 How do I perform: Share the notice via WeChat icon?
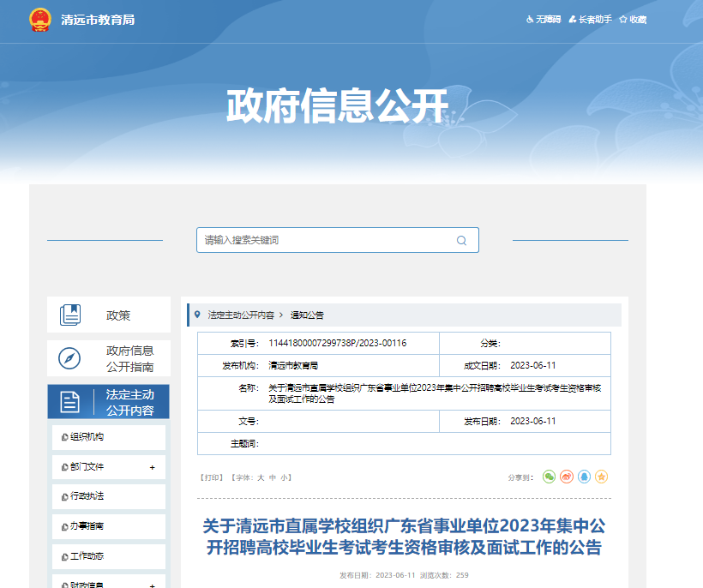(x=550, y=477)
